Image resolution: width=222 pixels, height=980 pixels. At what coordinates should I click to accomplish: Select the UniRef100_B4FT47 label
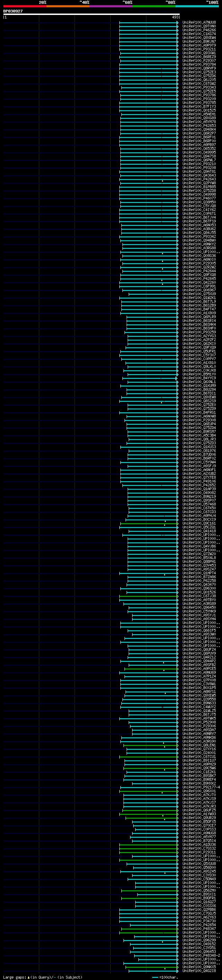[x=199, y=309]
